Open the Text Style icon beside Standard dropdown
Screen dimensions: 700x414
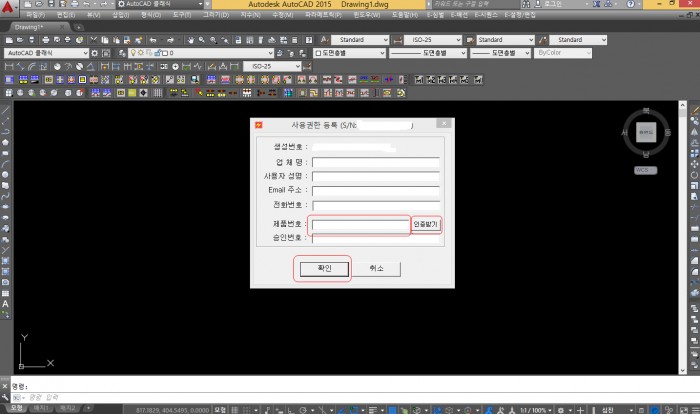(325, 40)
